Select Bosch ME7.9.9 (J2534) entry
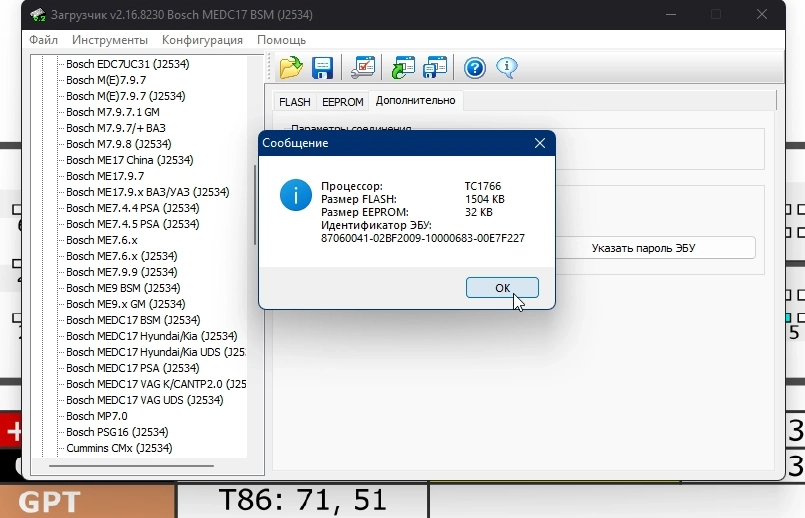805x518 pixels. 122,272
